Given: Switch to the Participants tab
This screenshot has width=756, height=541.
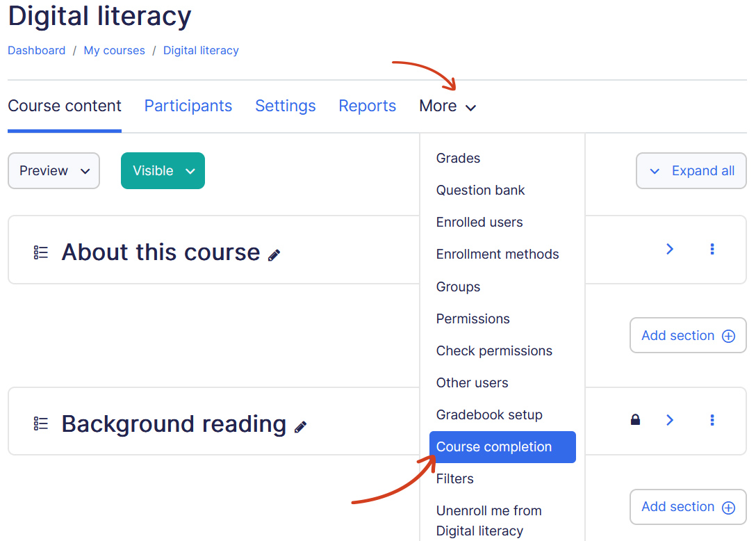Looking at the screenshot, I should (x=188, y=106).
